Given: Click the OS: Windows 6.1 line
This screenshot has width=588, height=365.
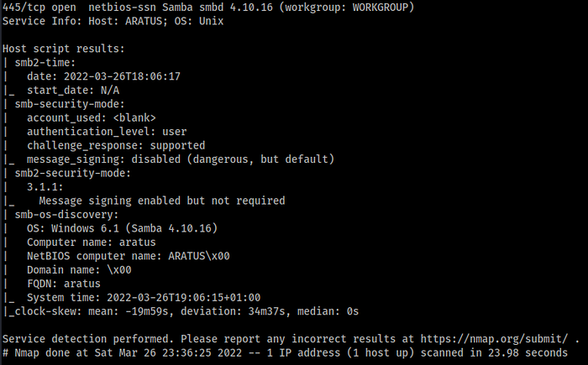Looking at the screenshot, I should pos(122,228).
